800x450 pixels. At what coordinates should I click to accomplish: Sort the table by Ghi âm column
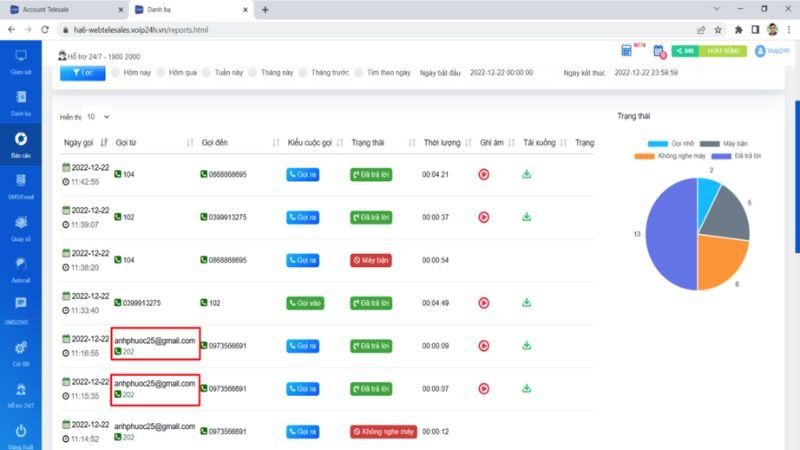pos(512,143)
